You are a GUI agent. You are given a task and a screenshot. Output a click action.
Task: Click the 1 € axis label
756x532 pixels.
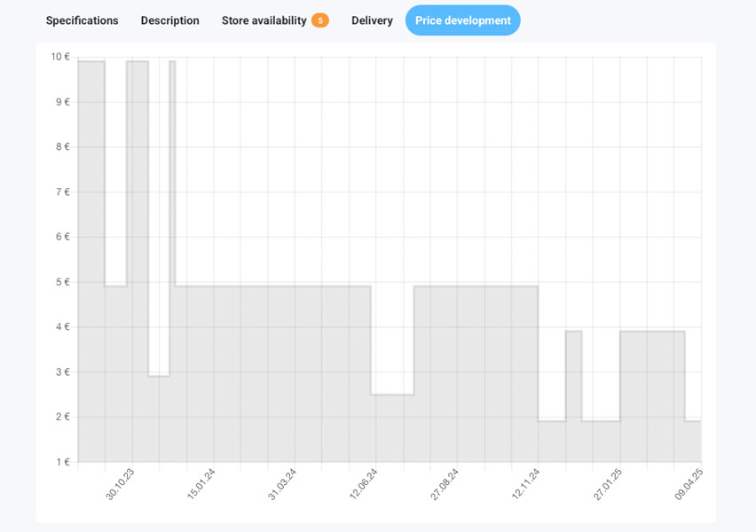pyautogui.click(x=65, y=461)
